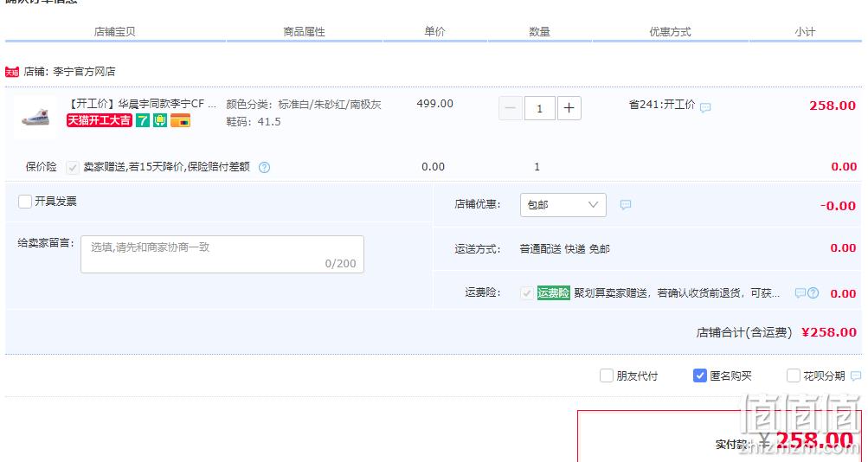Click the 店铺合计(含运费) ¥258.00 total

tap(776, 332)
